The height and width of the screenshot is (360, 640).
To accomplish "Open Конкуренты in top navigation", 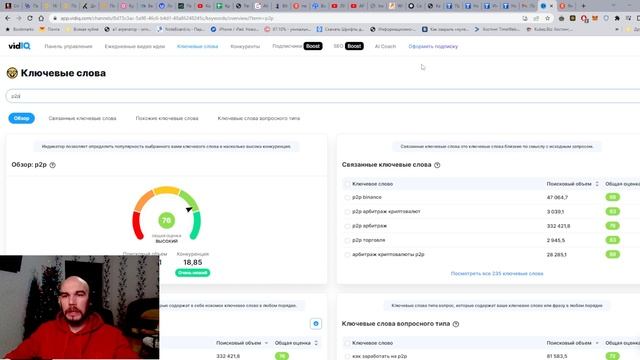I will (245, 47).
